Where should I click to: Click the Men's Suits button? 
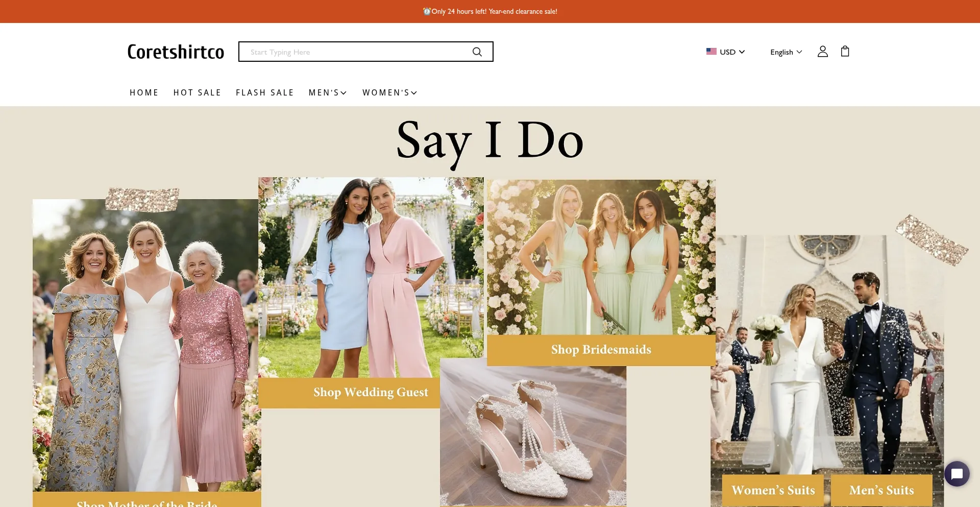pyautogui.click(x=881, y=490)
